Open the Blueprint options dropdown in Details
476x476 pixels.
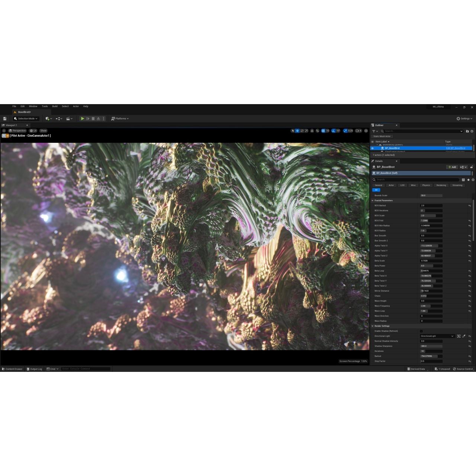(x=463, y=167)
